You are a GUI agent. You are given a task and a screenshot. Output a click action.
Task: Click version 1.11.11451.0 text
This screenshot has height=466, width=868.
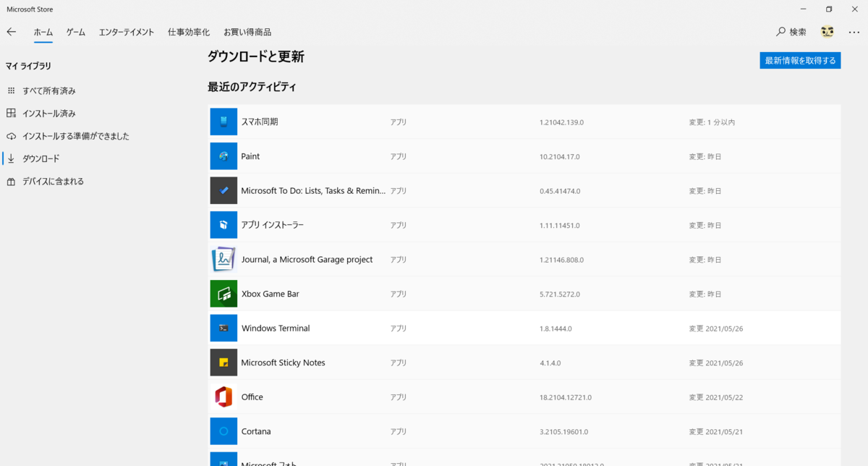coord(559,225)
